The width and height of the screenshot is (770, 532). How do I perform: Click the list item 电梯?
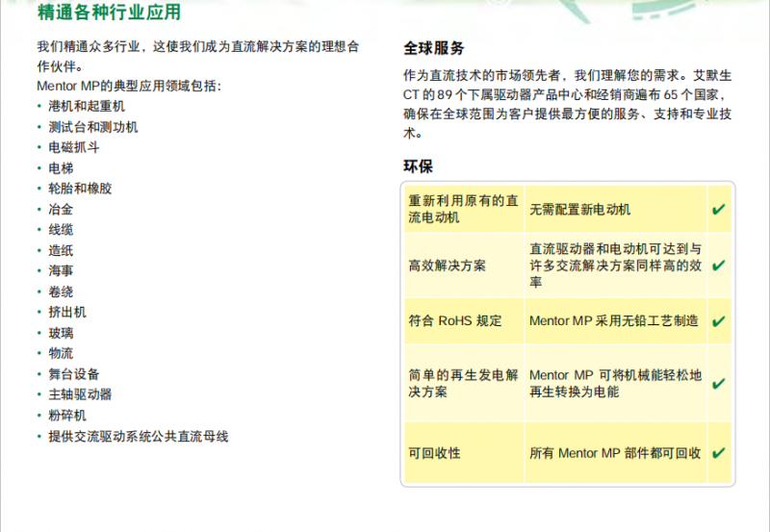[61, 168]
